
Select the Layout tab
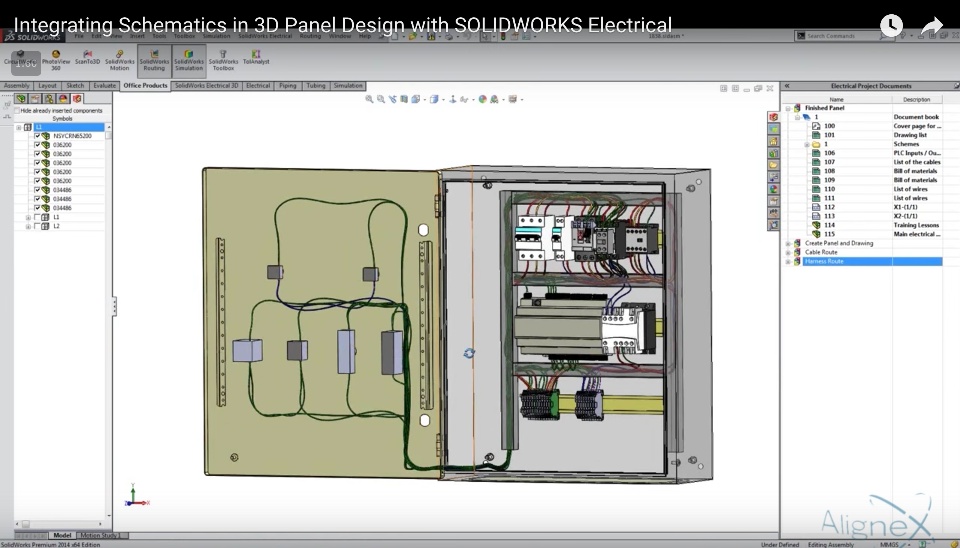[47, 86]
